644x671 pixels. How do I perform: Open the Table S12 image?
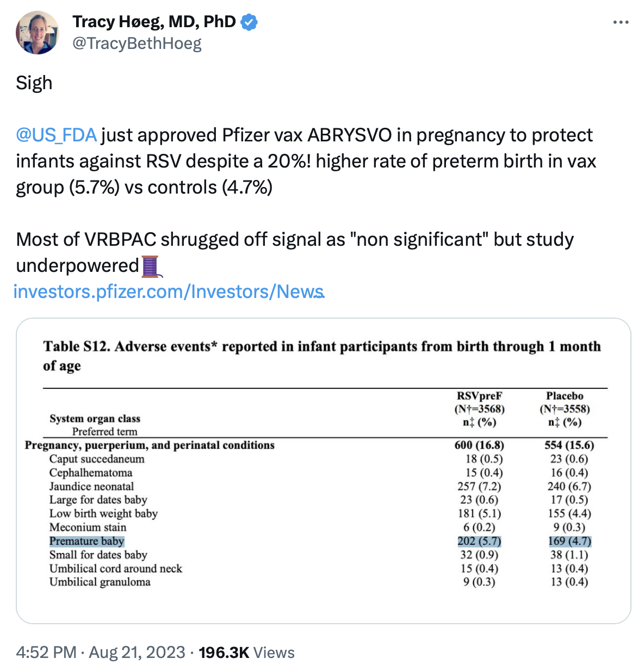pos(322,471)
